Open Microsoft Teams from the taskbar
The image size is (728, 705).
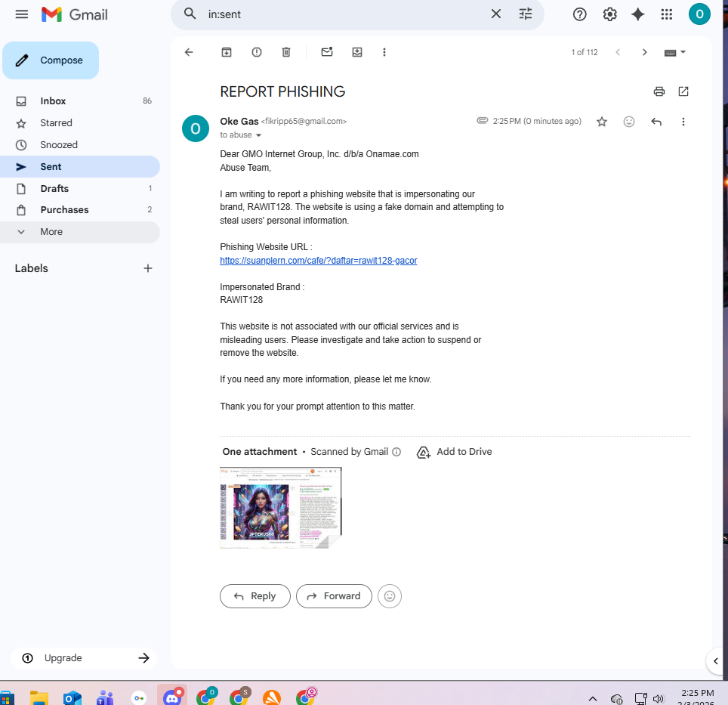point(106,697)
